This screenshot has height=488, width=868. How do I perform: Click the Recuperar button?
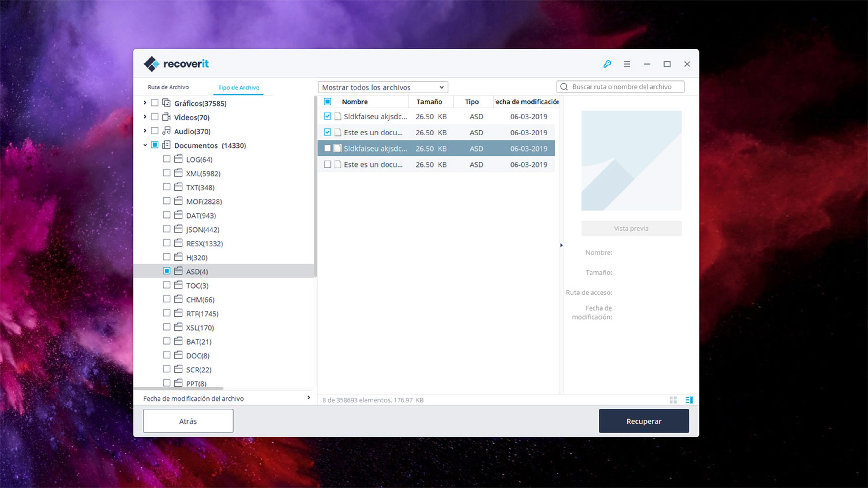(644, 421)
